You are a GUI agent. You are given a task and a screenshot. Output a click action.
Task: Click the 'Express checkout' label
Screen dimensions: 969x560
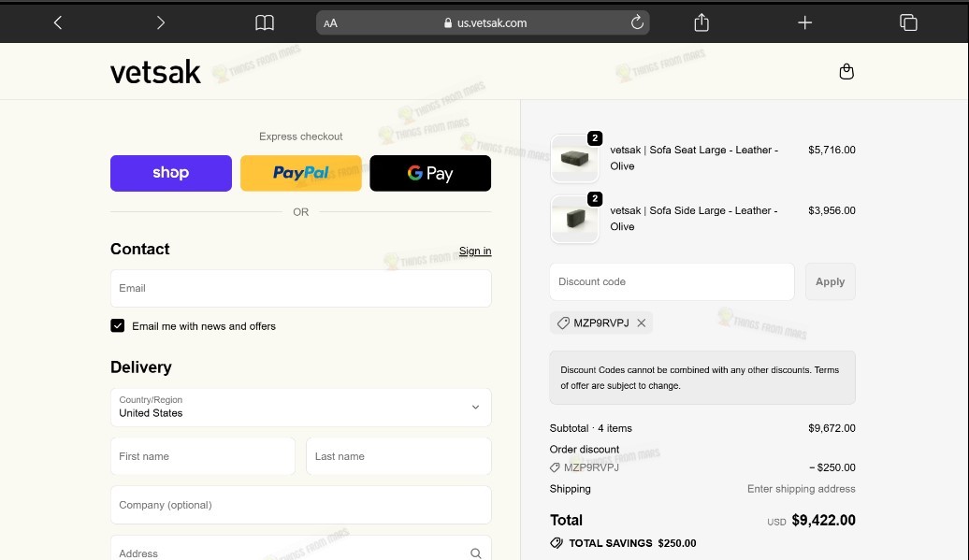(301, 136)
